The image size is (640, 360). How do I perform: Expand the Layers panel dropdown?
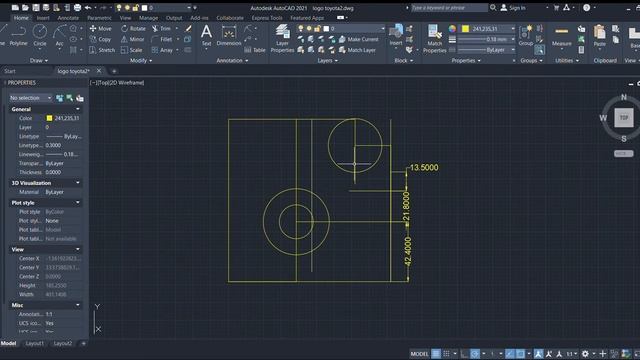327,60
